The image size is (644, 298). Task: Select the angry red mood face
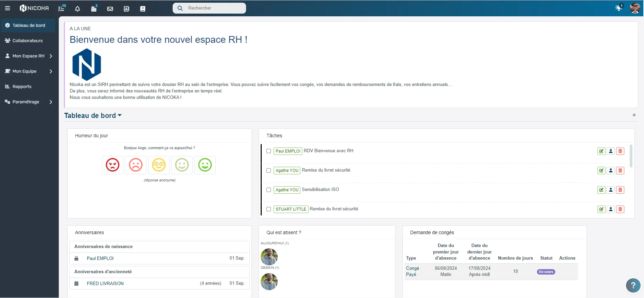coord(112,165)
